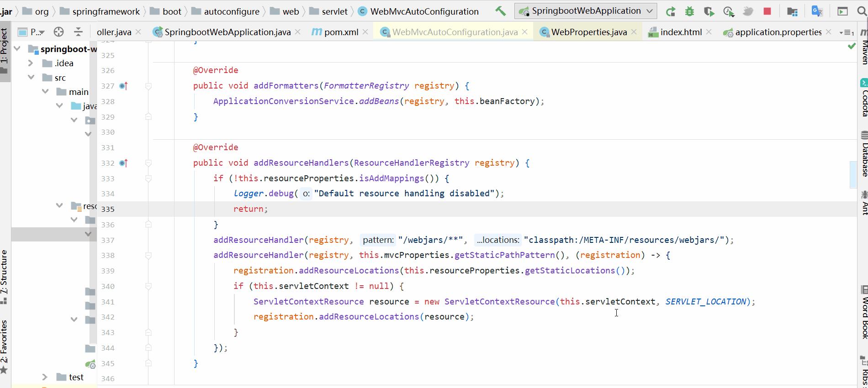The image size is (868, 388).
Task: Run with coverage icon
Action: [709, 11]
